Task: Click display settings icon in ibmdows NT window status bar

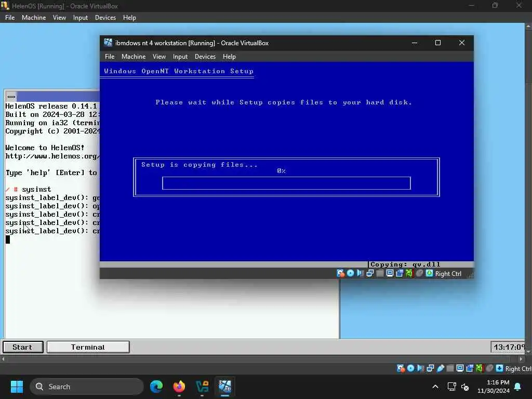Action: pyautogui.click(x=390, y=273)
